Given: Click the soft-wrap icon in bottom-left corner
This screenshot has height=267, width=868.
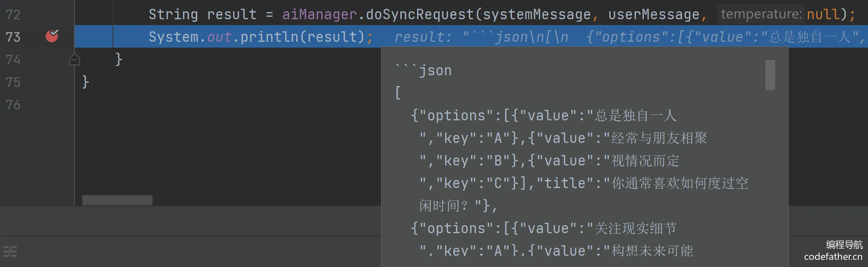Looking at the screenshot, I should [x=10, y=252].
